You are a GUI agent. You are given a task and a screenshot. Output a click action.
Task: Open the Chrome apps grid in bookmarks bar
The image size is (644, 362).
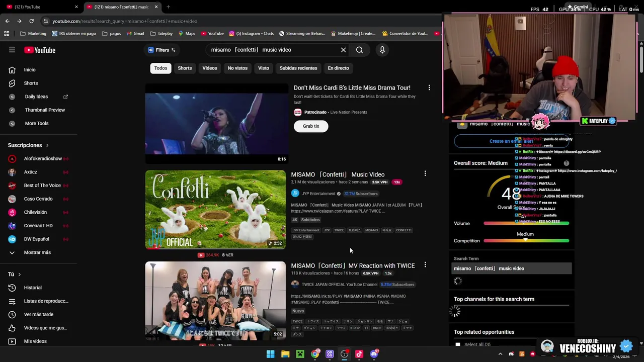[x=7, y=34]
